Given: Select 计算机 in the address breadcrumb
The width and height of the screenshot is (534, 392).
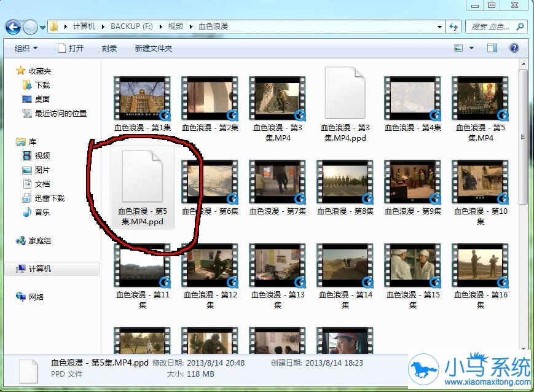Looking at the screenshot, I should coord(84,26).
